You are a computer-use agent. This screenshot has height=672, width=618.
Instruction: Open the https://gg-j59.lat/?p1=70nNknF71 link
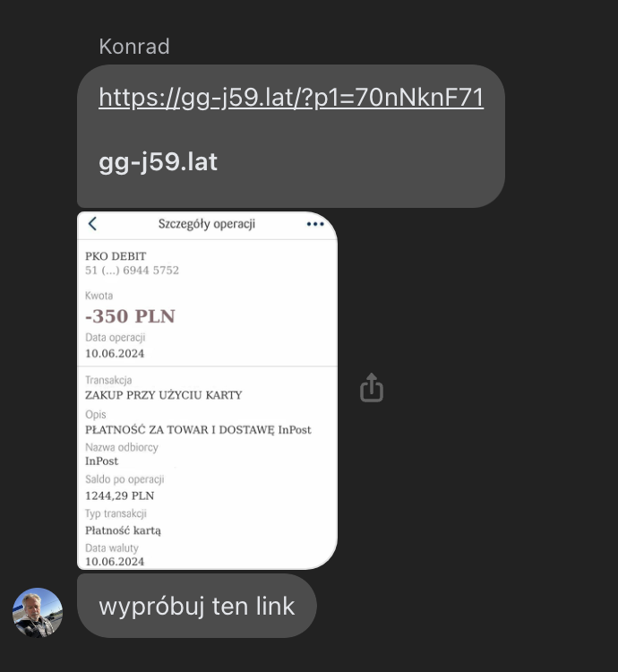point(291,98)
